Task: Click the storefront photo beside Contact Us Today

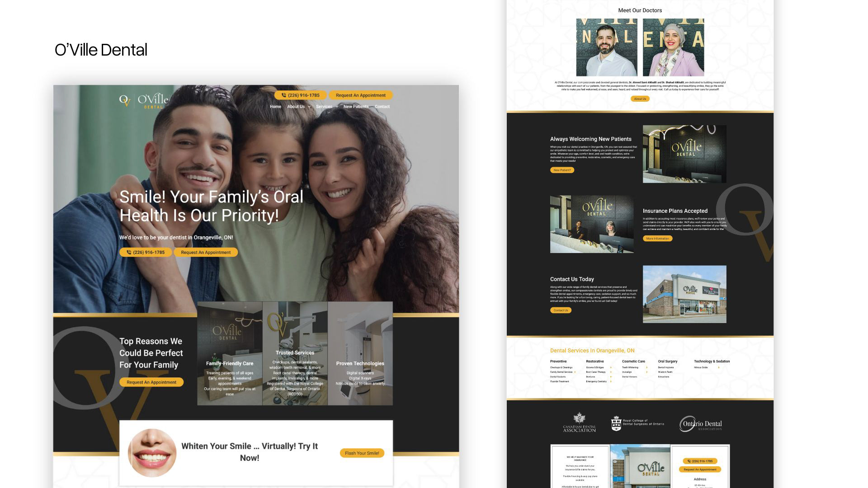Action: (x=684, y=294)
